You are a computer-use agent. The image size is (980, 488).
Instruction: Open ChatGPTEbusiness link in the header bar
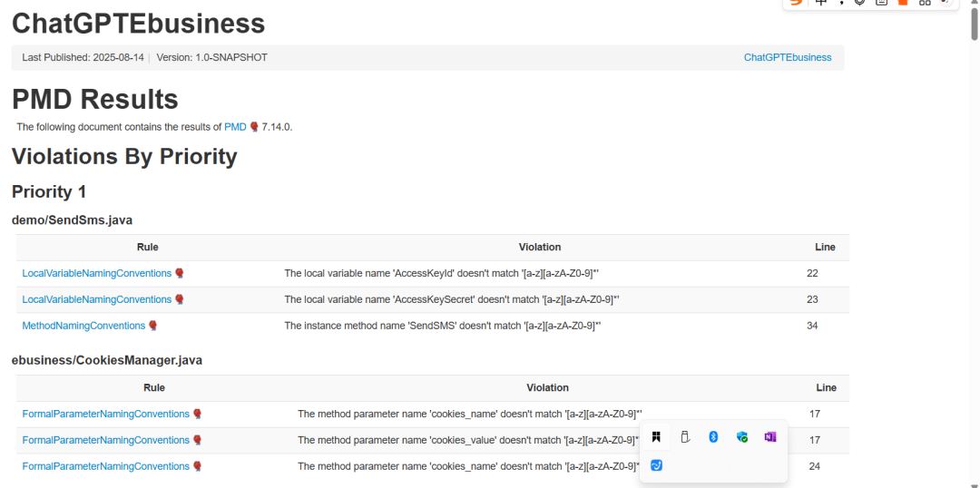pyautogui.click(x=788, y=57)
